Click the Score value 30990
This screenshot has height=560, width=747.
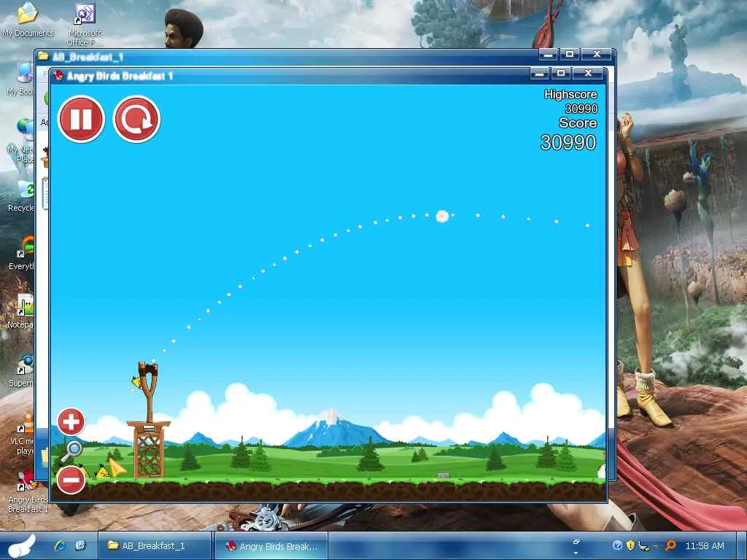click(568, 142)
